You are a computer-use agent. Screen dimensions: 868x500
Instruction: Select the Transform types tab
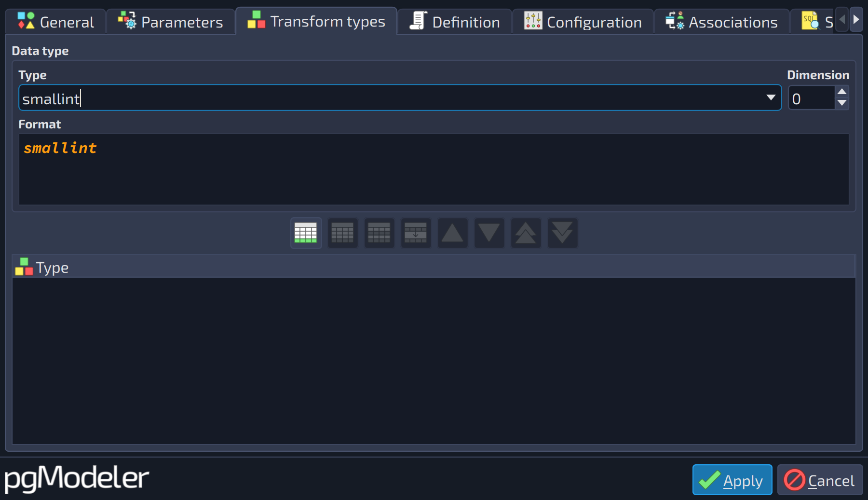[x=316, y=21]
